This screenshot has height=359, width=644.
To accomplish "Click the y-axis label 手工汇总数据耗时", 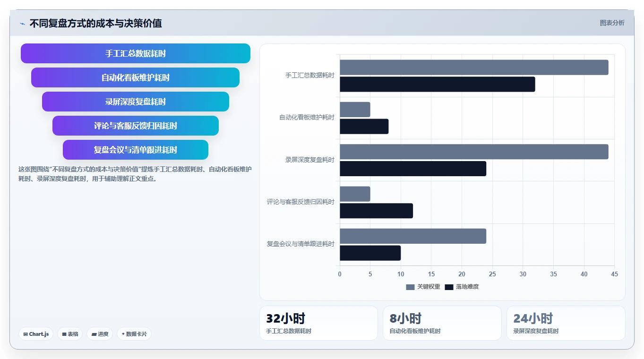I will 309,76.
